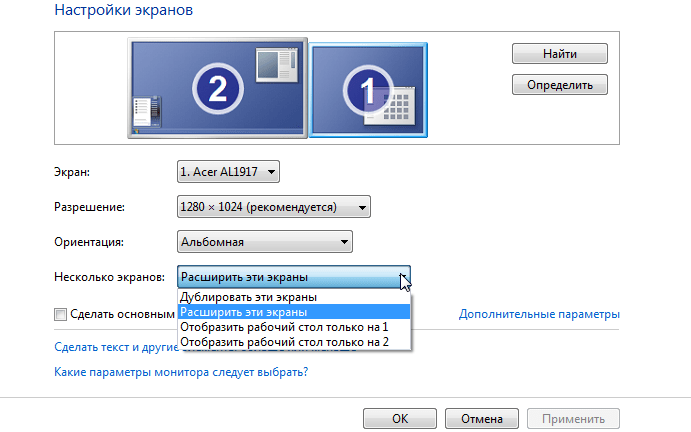Open the Разрешение dropdown 1280 × 1024

[273, 207]
